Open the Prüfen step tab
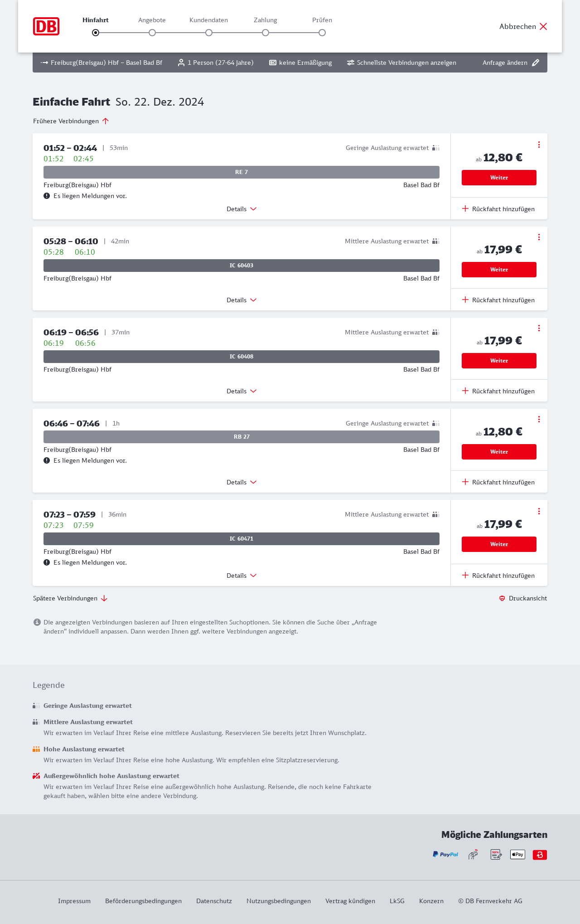 tap(322, 20)
